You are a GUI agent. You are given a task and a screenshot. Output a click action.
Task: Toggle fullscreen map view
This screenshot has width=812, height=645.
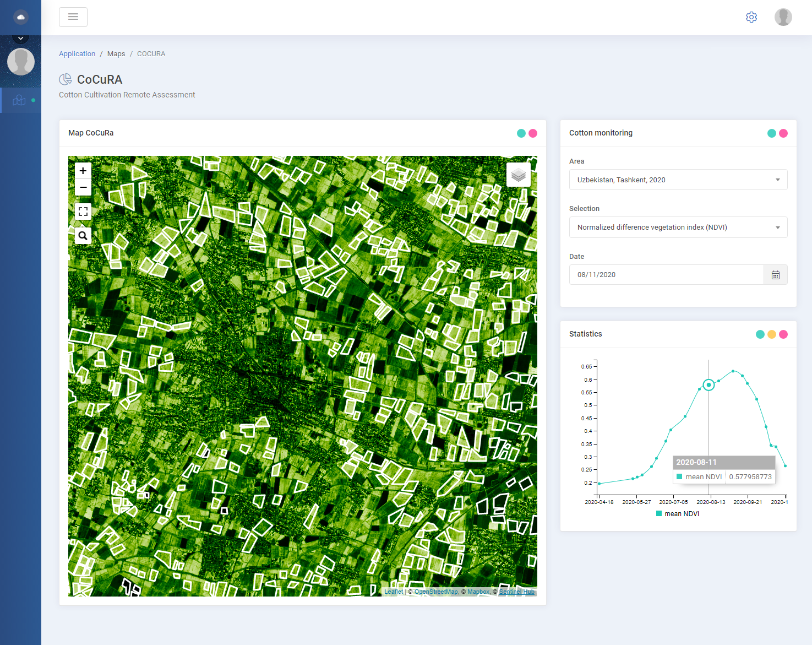coord(83,212)
